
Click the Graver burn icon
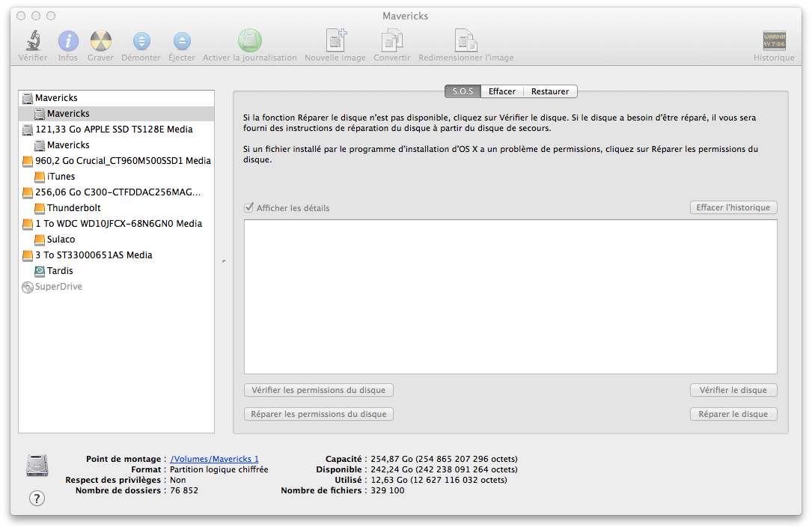coord(100,40)
